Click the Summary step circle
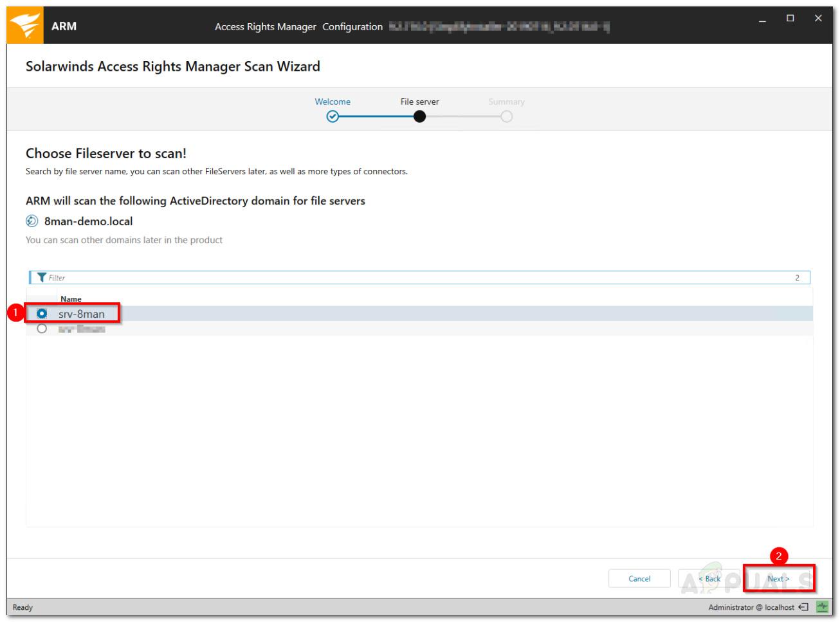The image size is (840, 622). (506, 116)
